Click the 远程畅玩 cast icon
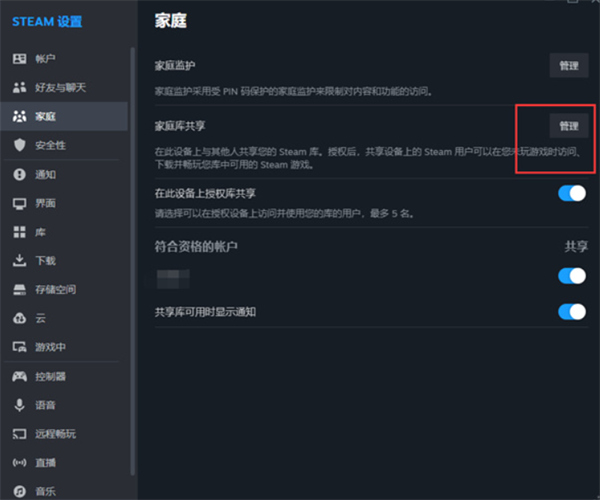Screen dimensions: 600x500 click(x=20, y=434)
